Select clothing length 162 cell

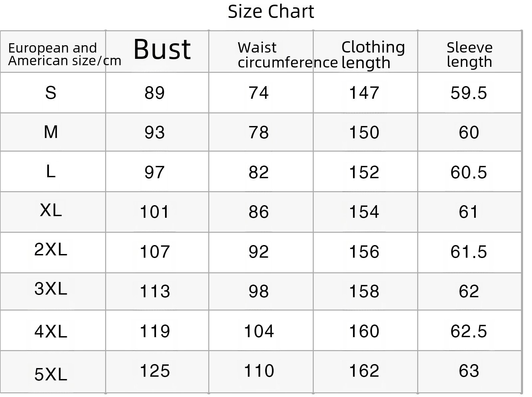pos(364,371)
